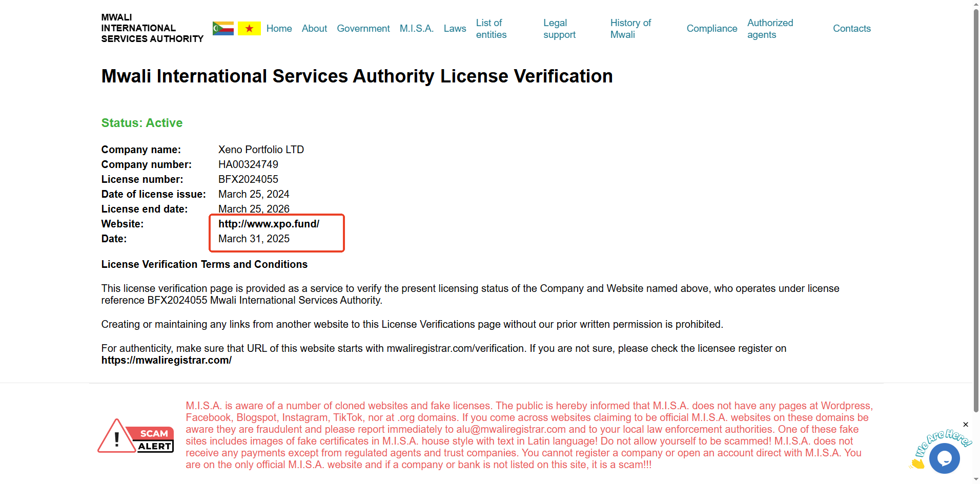The image size is (980, 484).
Task: Click the yellow flag with red star
Action: pyautogui.click(x=249, y=28)
